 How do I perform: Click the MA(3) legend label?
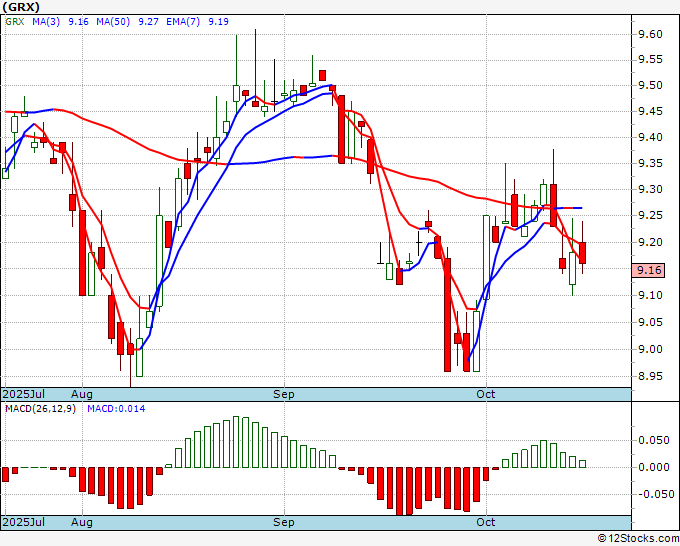[46, 22]
